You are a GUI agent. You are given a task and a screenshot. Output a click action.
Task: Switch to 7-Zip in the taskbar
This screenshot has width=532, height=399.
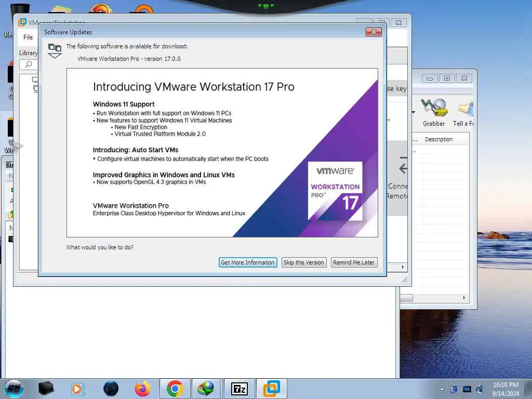pos(239,389)
